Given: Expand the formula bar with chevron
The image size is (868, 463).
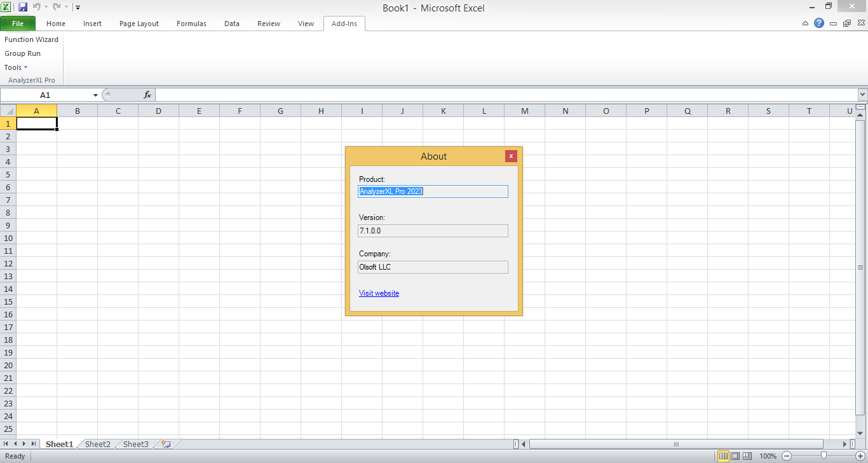Looking at the screenshot, I should [x=862, y=95].
